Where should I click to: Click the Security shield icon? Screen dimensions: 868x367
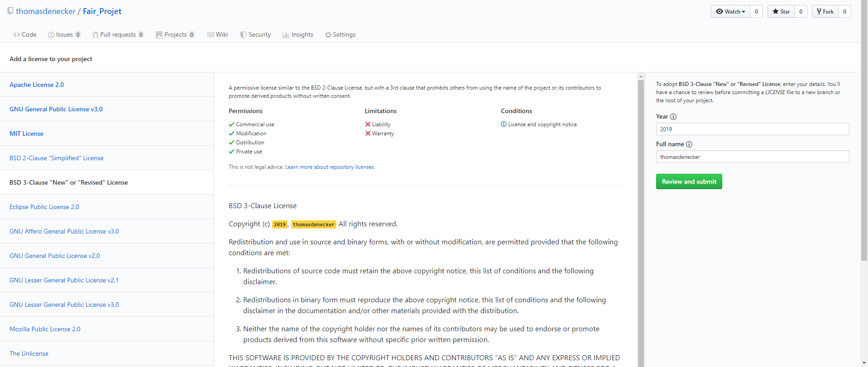pyautogui.click(x=243, y=35)
